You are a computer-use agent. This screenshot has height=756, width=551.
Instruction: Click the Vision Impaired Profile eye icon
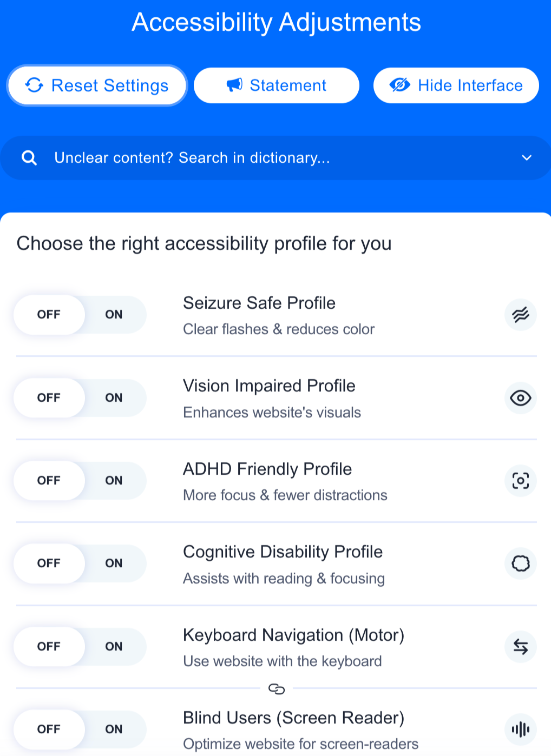(x=520, y=398)
